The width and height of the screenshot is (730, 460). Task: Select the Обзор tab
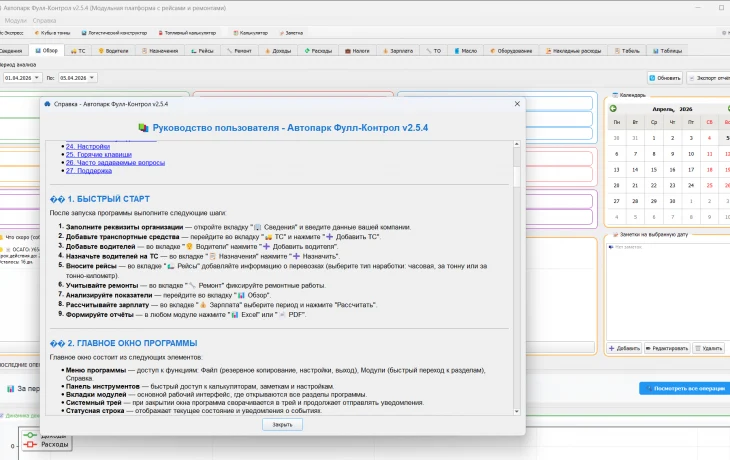pyautogui.click(x=47, y=50)
